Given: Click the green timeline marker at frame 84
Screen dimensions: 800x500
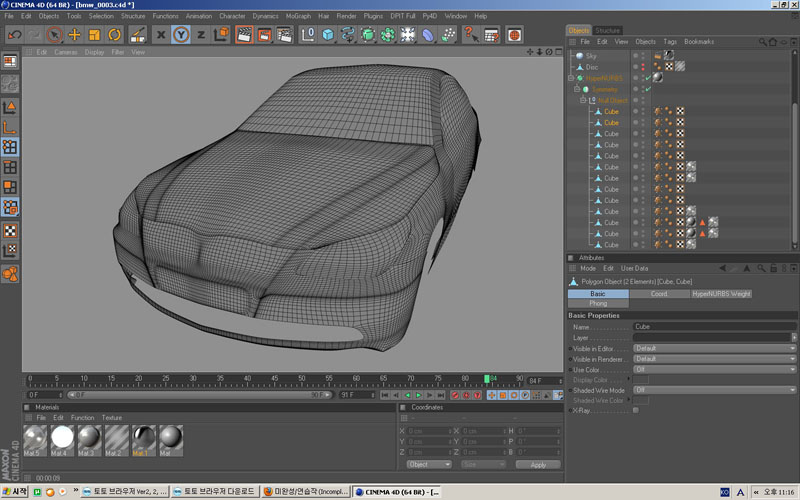Looking at the screenshot, I should click(487, 379).
